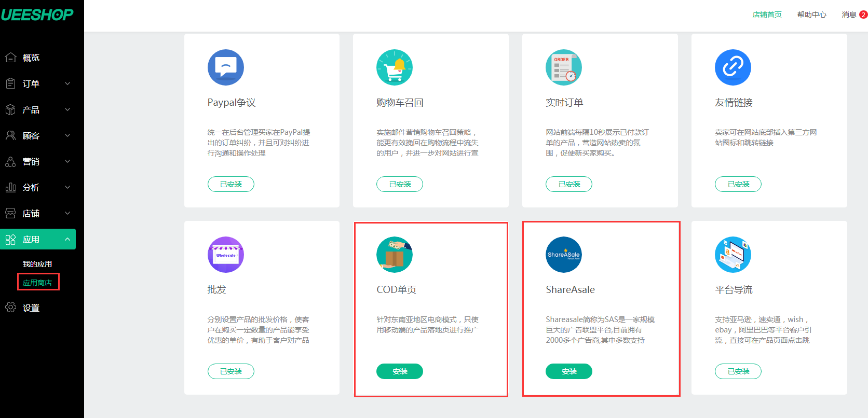Viewport: 868px width, 418px height.
Task: Click the description starting 针对东南亚地区电商模式
Action: pos(428,325)
